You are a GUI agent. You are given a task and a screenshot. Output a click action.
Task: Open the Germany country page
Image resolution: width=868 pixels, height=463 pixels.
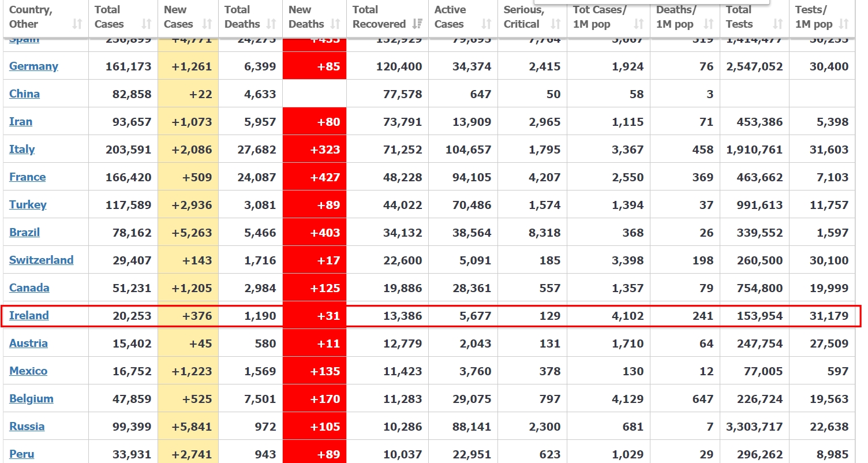pyautogui.click(x=33, y=66)
